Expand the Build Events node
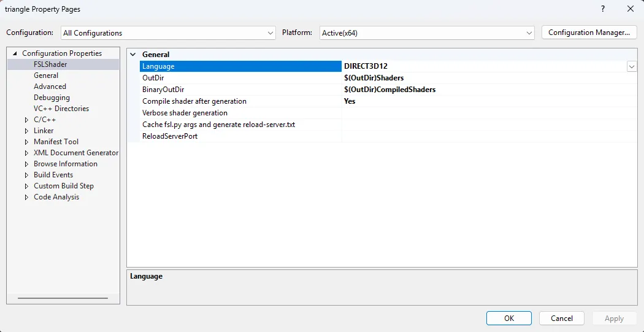The image size is (644, 332). tap(26, 176)
